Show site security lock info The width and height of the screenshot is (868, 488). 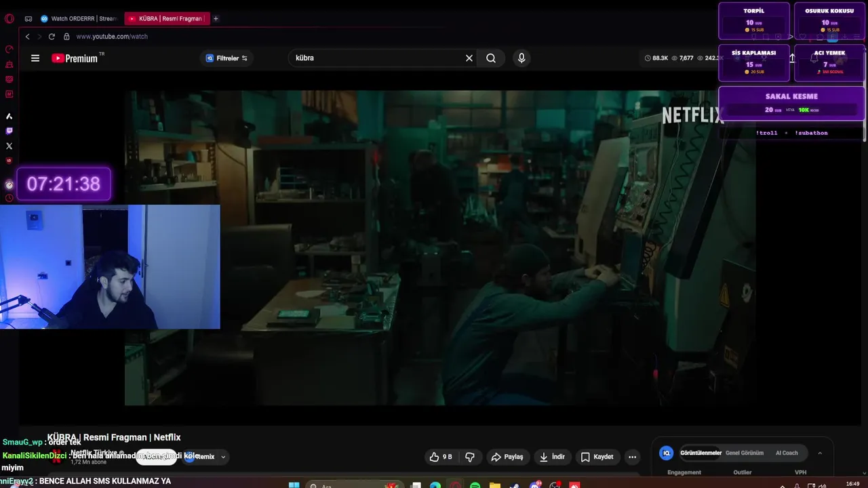click(66, 37)
